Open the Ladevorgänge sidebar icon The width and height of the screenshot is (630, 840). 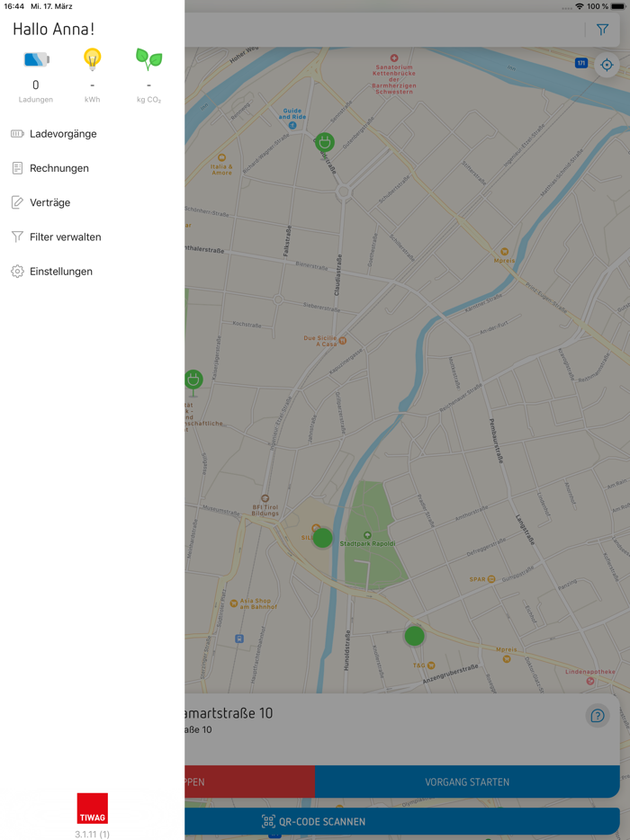click(x=16, y=133)
